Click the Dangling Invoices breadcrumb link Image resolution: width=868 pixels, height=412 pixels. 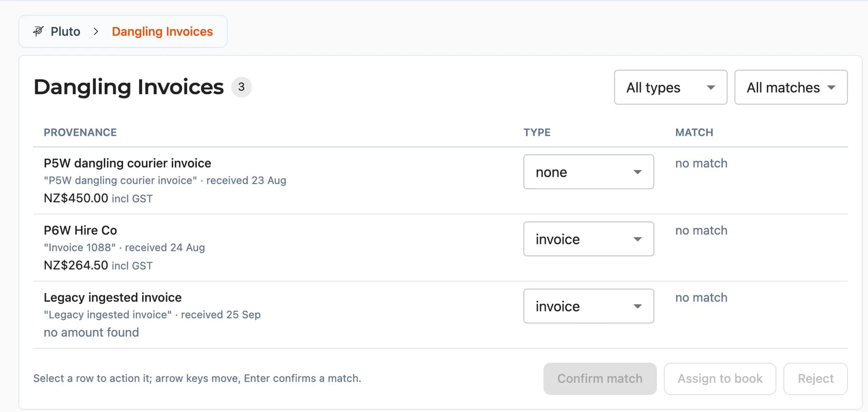click(162, 31)
